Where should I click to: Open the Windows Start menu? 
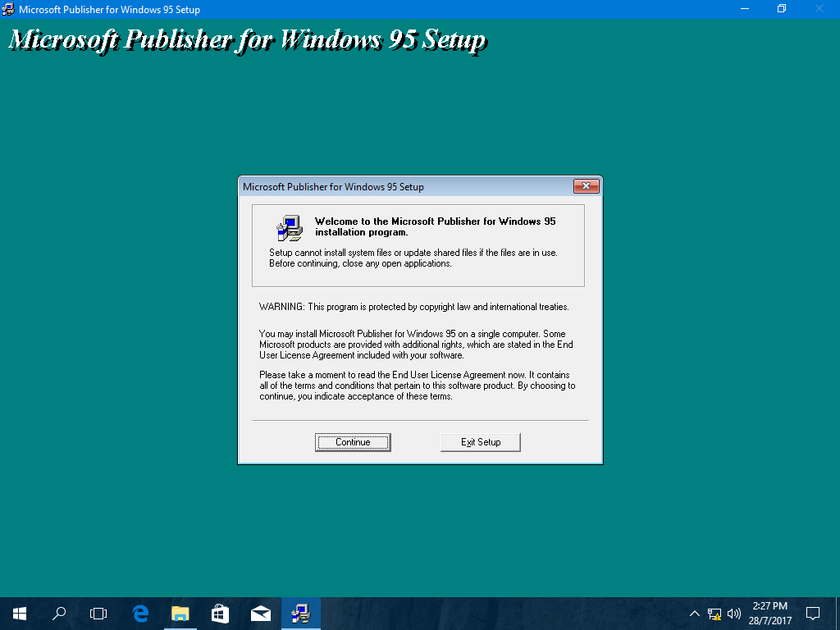(x=20, y=614)
